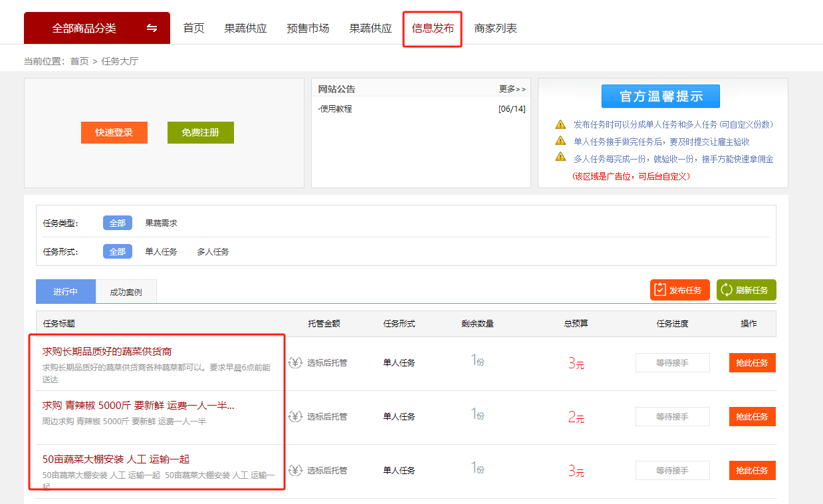This screenshot has width=823, height=504.
Task: Click 更多>> in 网站公告 panel
Action: (512, 89)
